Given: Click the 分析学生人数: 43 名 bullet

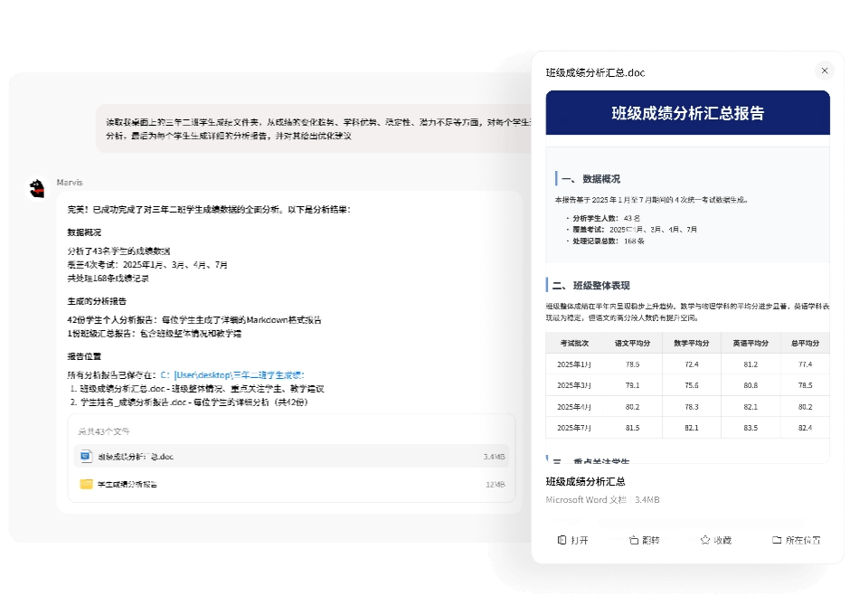Looking at the screenshot, I should (606, 218).
